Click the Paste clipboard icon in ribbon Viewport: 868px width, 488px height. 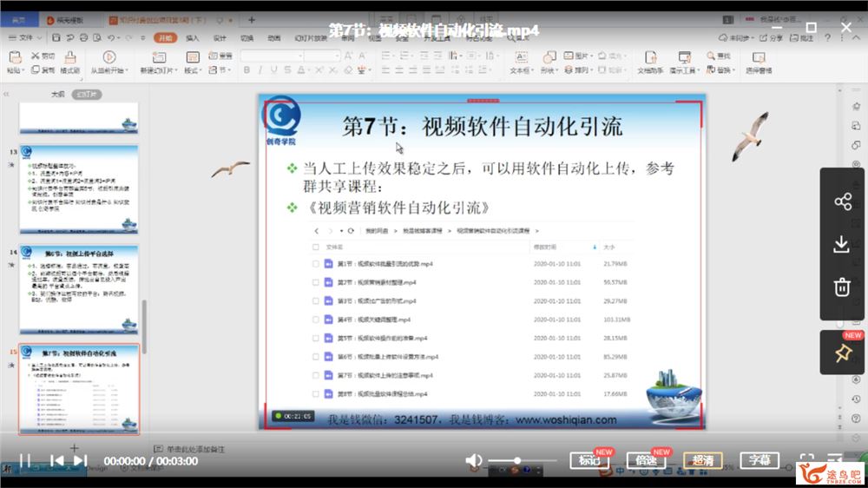[16, 57]
